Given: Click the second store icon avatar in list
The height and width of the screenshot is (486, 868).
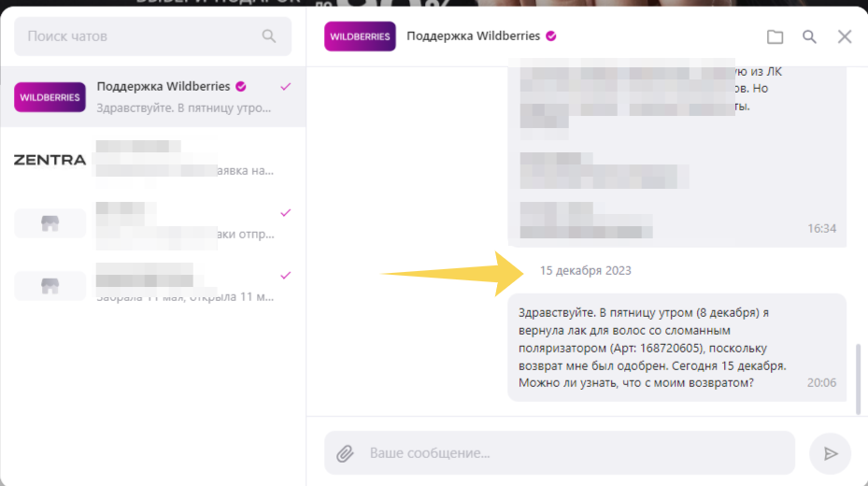Looking at the screenshot, I should [x=50, y=286].
